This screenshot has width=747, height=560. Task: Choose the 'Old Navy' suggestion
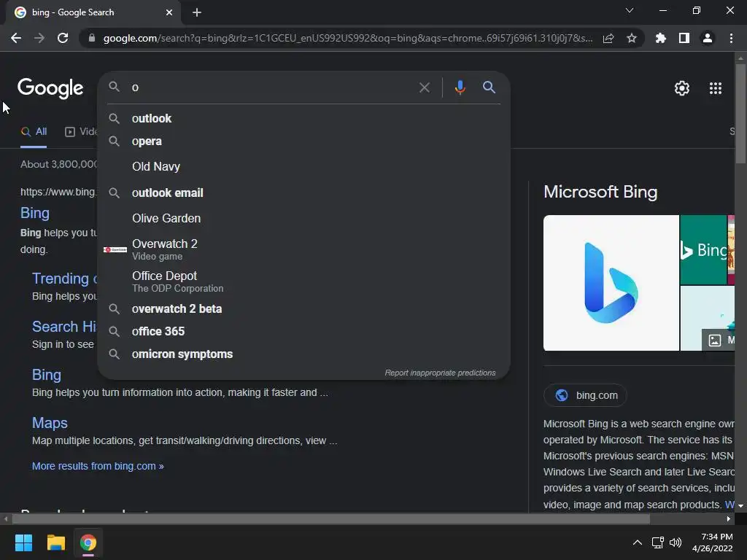[304, 167]
